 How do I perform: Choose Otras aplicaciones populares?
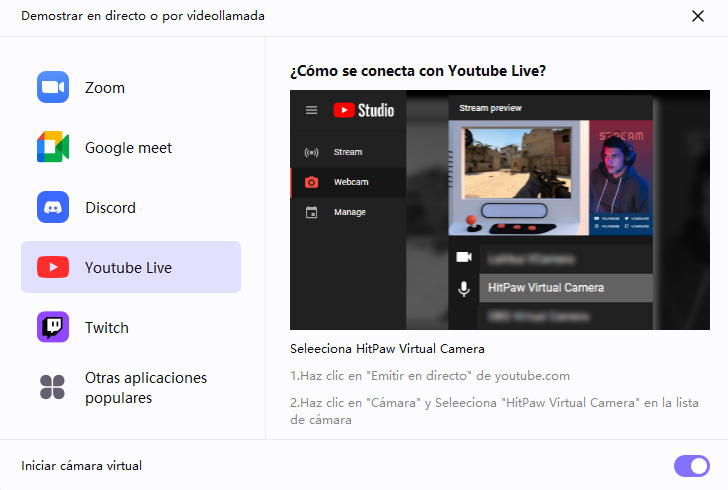[x=146, y=388]
